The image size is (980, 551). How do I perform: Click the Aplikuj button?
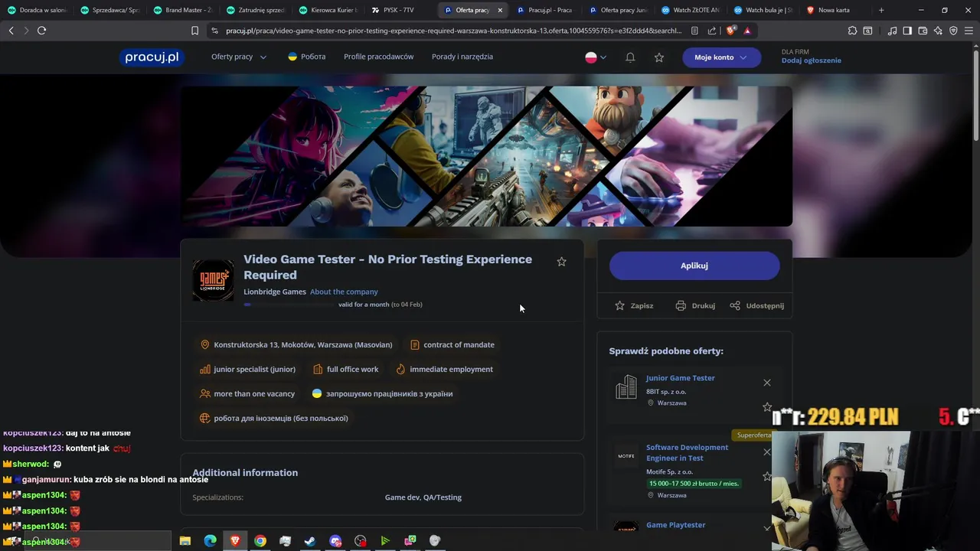(x=694, y=266)
